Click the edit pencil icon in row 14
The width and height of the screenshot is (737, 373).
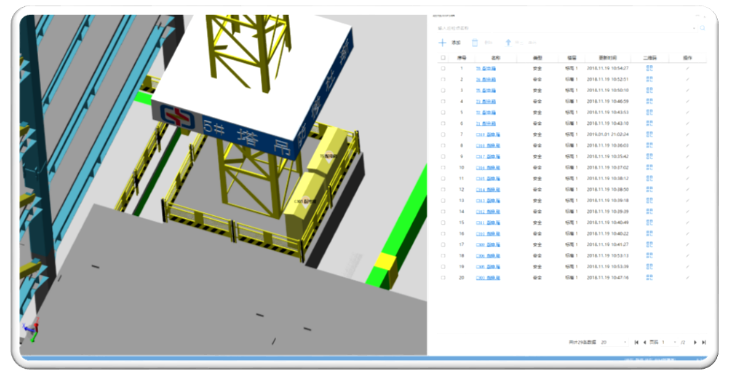(688, 212)
